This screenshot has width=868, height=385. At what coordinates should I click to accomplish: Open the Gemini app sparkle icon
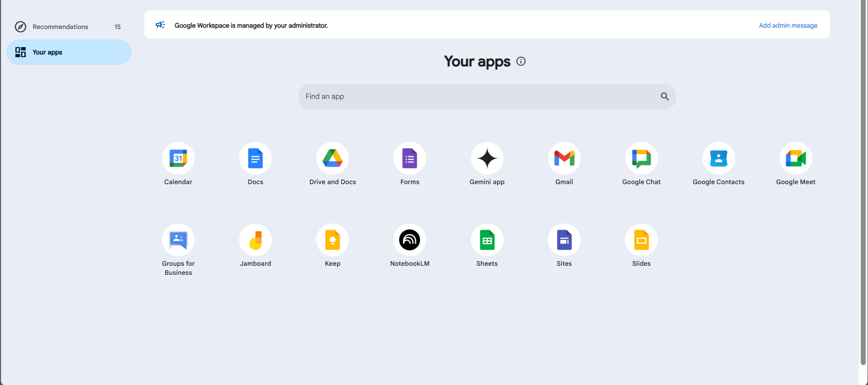point(487,158)
